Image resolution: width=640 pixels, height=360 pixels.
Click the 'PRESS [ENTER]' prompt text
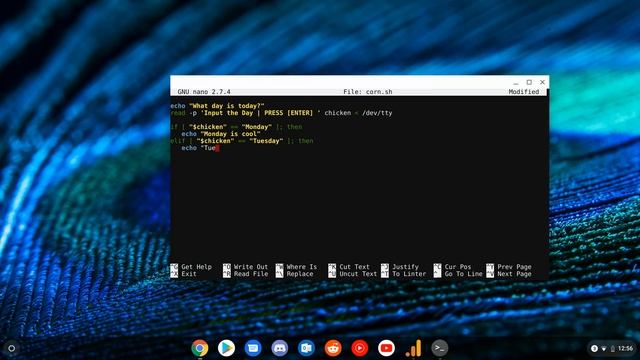(x=289, y=113)
